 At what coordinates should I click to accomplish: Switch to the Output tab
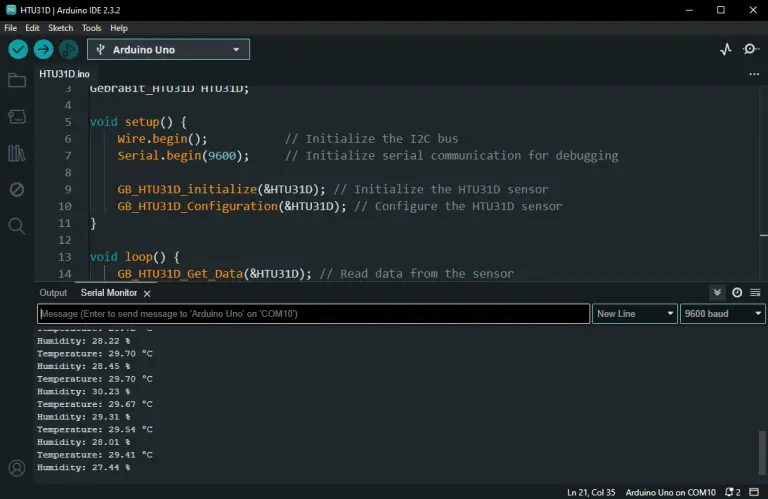(x=53, y=293)
